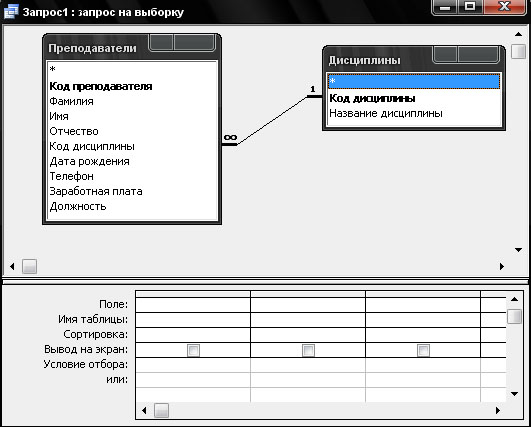Viewport: 531px width, 427px height.
Task: Click the table pane vertical scrollbar thumb
Action: pos(518,51)
